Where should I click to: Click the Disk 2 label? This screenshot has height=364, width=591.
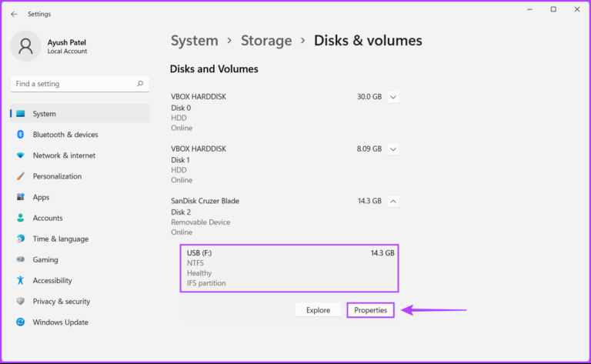[181, 212]
